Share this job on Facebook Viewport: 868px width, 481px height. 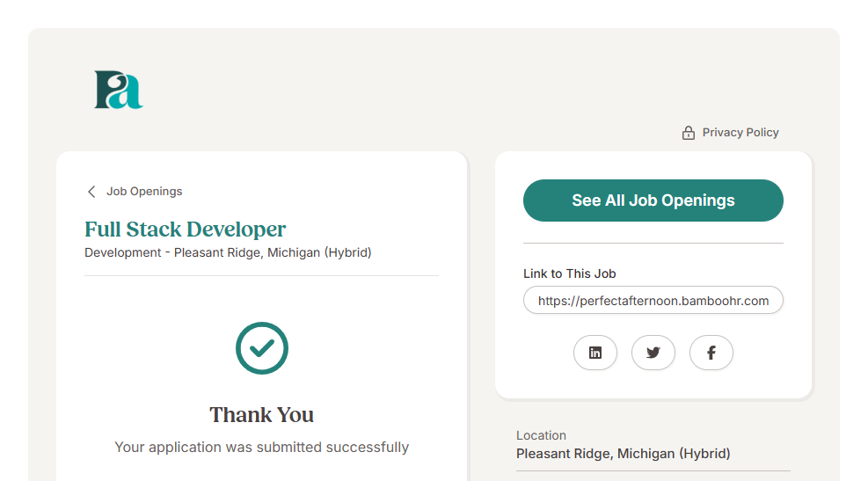(x=711, y=353)
